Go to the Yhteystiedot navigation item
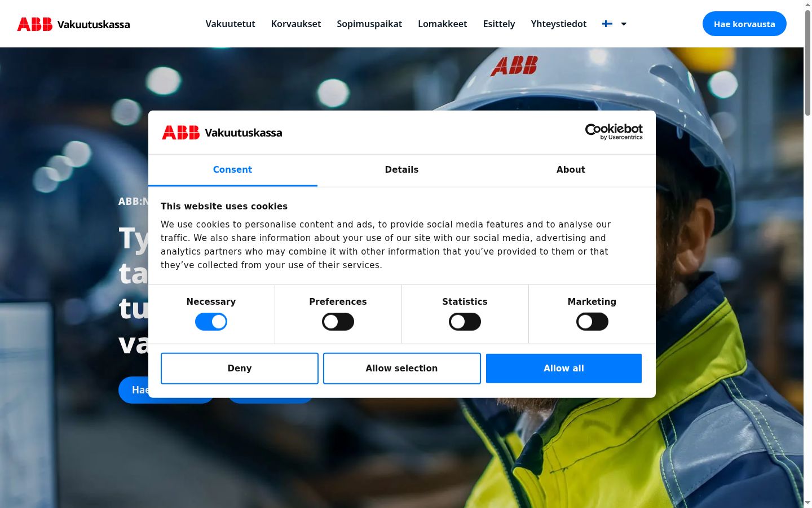Image resolution: width=812 pixels, height=508 pixels. pyautogui.click(x=559, y=24)
